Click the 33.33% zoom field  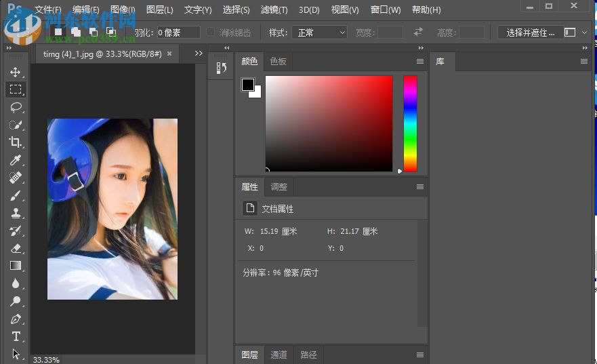pos(46,360)
